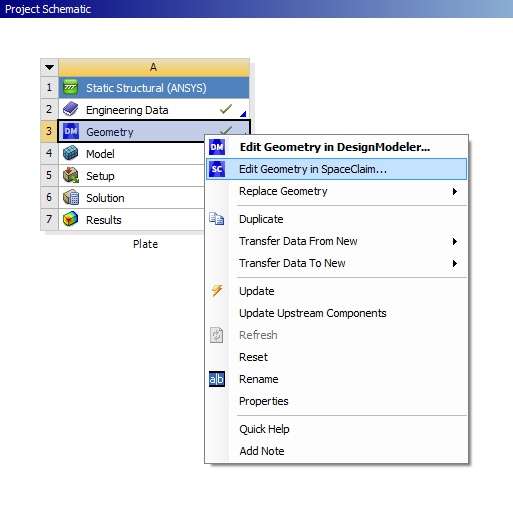Expand the Replace Geometry submenu arrow
The image size is (513, 525).
pos(454,191)
